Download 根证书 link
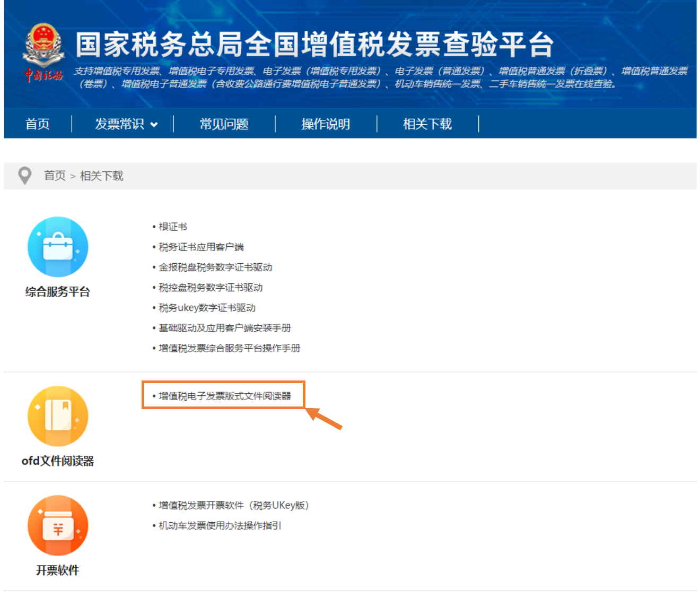The image size is (700, 597). [x=173, y=227]
